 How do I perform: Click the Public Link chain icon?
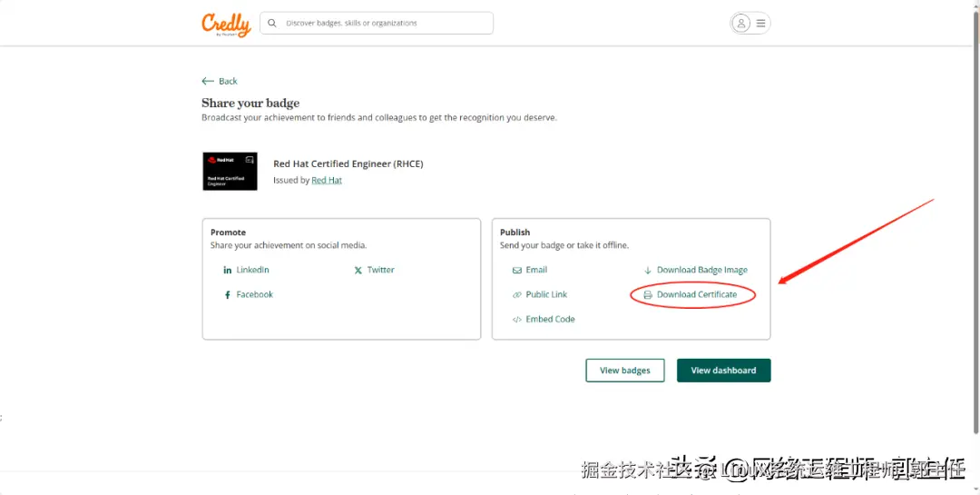tap(517, 295)
